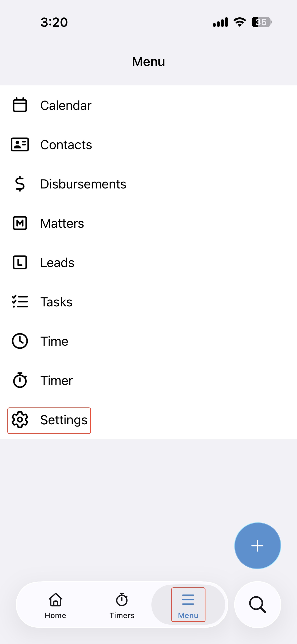
Task: Open the Disbursements menu entry
Action: [148, 184]
